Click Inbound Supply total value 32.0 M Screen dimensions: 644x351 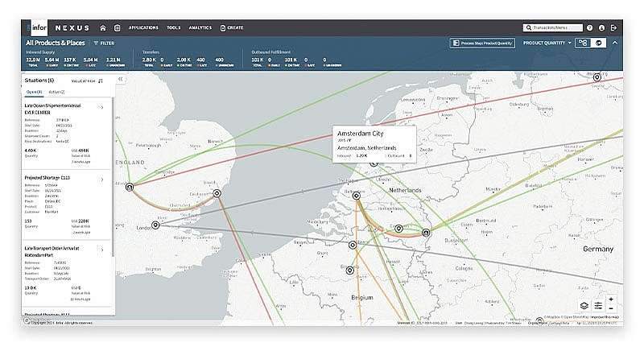[x=33, y=60]
